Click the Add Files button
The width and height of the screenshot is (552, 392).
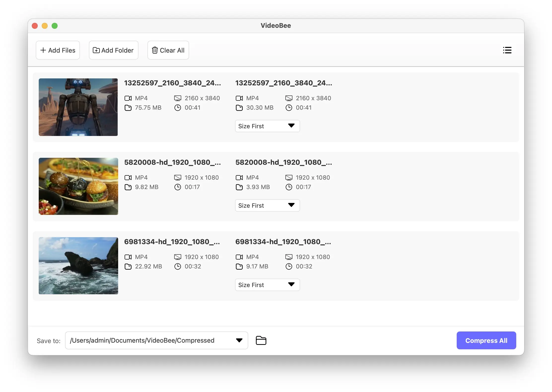pyautogui.click(x=58, y=50)
